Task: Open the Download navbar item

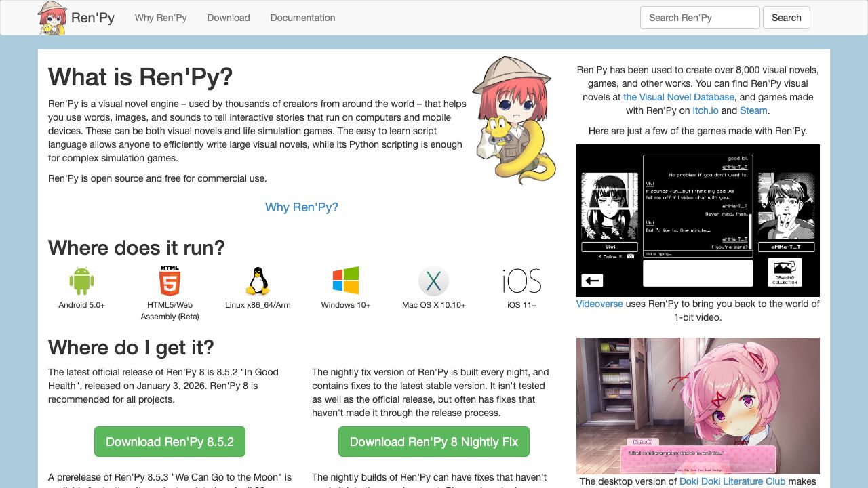Action: click(229, 18)
